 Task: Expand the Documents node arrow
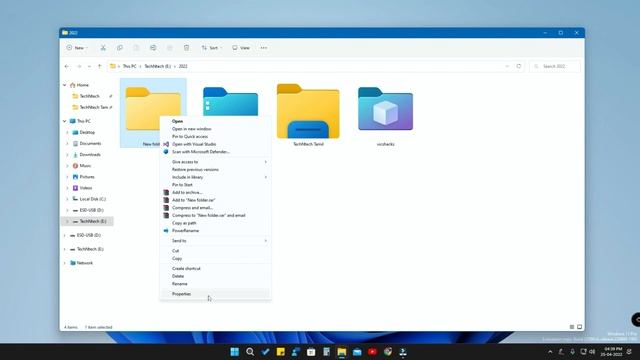click(x=67, y=143)
